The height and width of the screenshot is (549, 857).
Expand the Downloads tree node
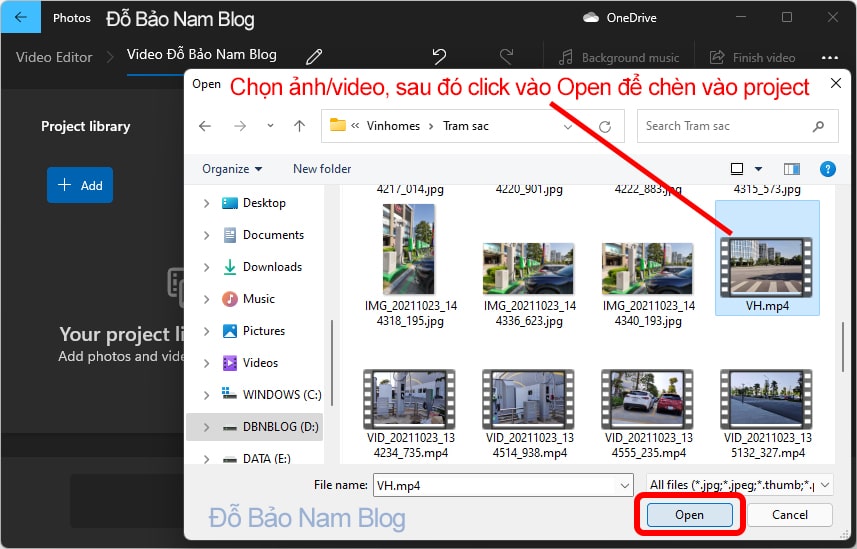pos(206,267)
